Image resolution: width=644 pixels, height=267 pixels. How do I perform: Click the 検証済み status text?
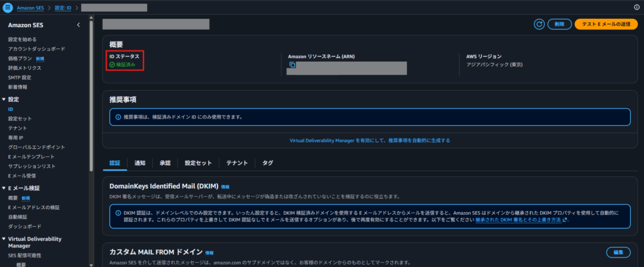click(125, 65)
